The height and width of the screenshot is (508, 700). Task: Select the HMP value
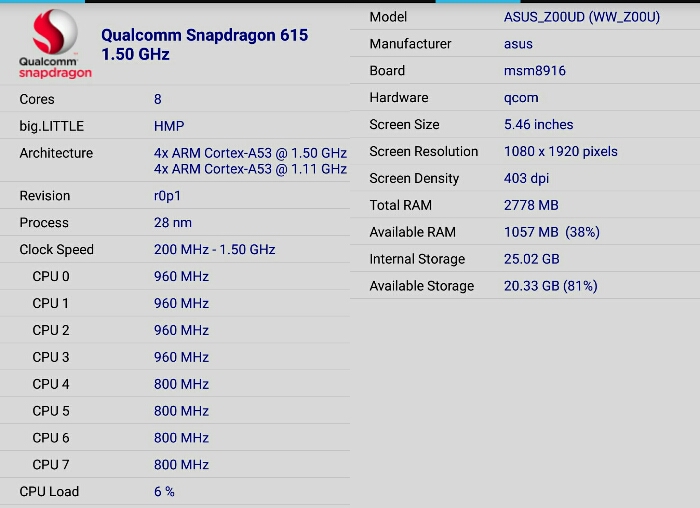coord(169,126)
